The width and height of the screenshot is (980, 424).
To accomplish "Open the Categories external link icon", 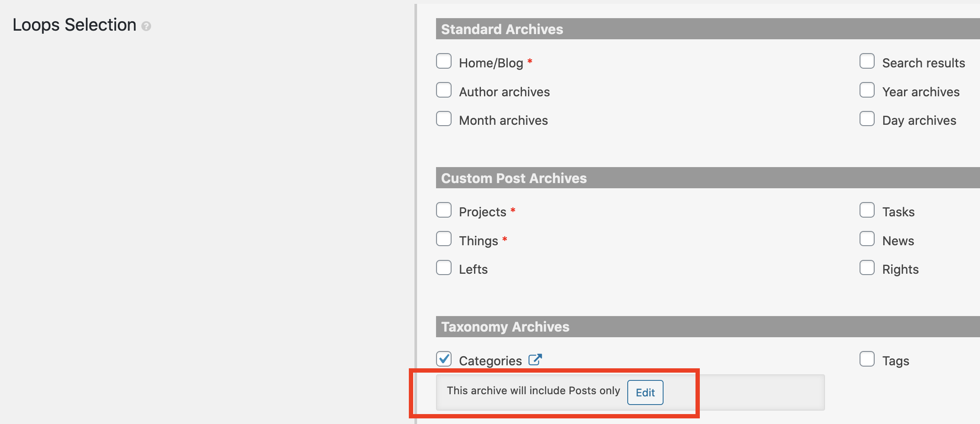I will 535,360.
